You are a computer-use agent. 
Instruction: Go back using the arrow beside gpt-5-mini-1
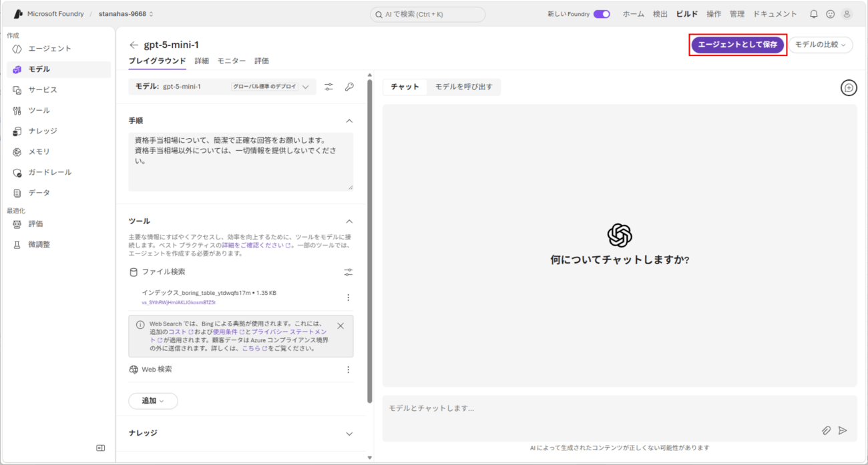point(134,45)
